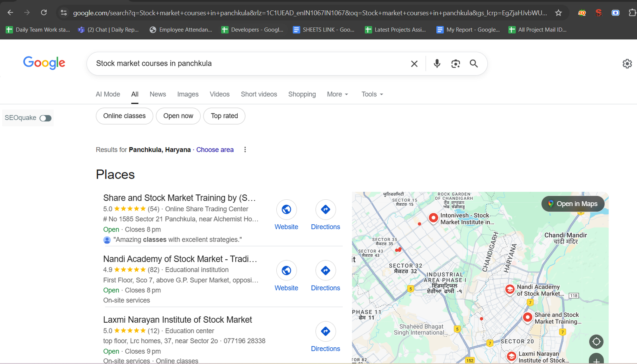Open Google quick settings gear icon
Image resolution: width=637 pixels, height=364 pixels.
(627, 64)
